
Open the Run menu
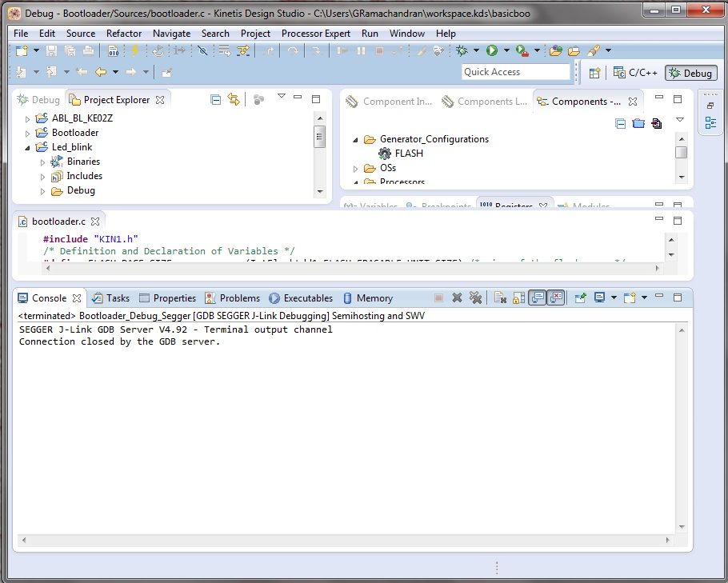tap(370, 34)
